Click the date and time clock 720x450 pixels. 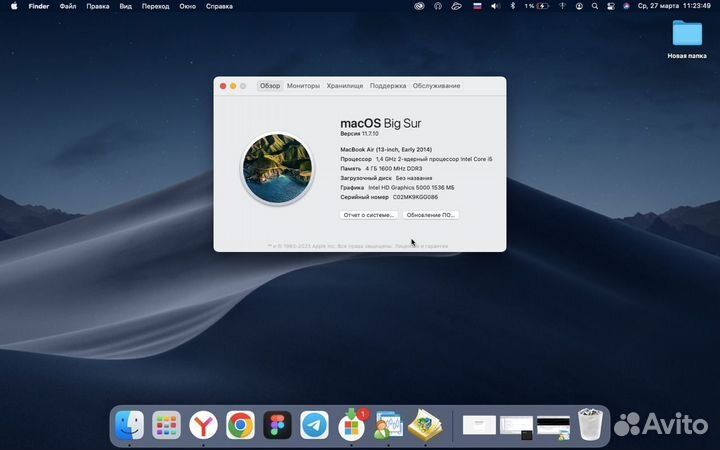(674, 6)
